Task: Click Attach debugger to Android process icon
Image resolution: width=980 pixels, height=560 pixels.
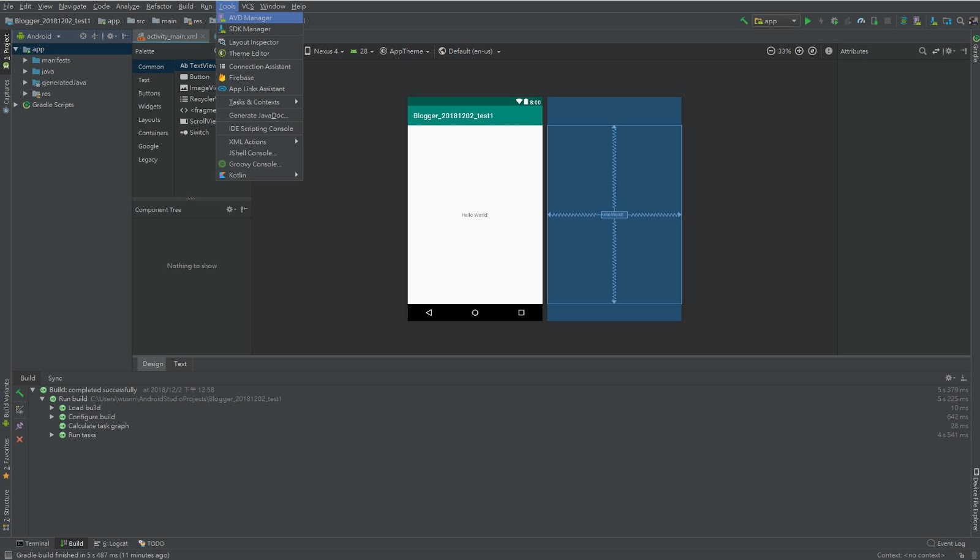Action: (x=875, y=21)
